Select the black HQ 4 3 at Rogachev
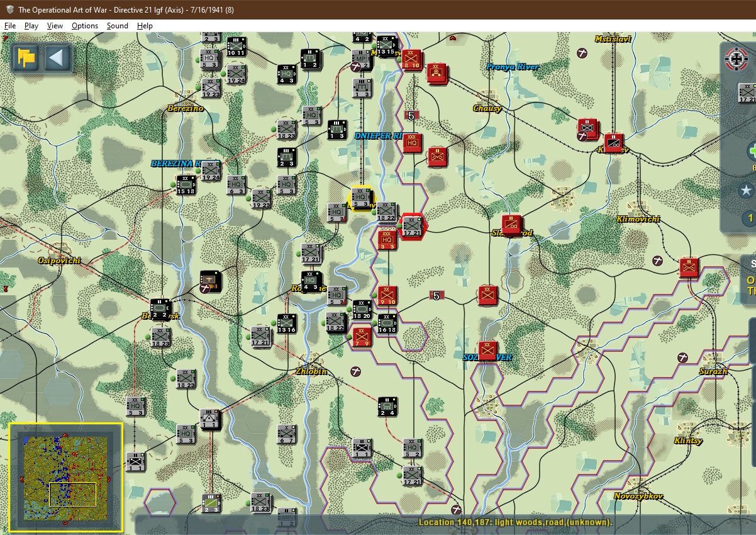 click(x=311, y=281)
